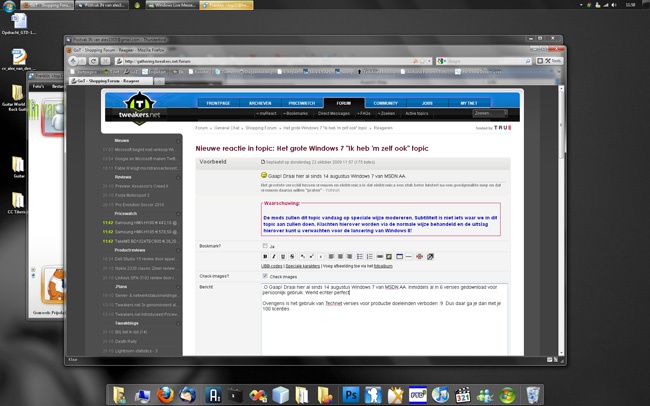This screenshot has width=650, height=406.
Task: Expand the Tweakblogs sidebar section
Action: point(178,323)
